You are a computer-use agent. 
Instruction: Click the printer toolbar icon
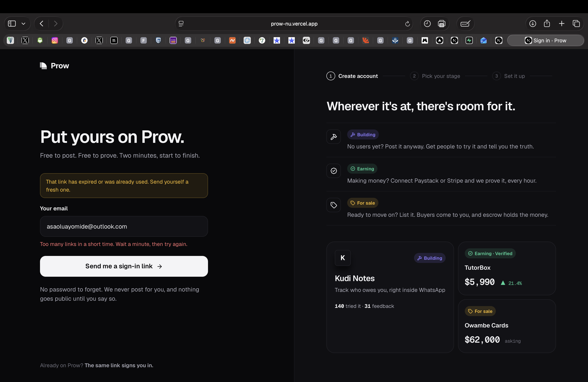[441, 24]
